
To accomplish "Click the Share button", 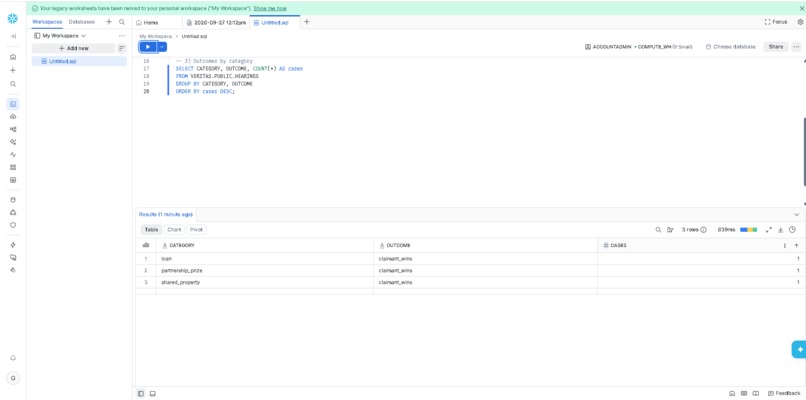I will (776, 47).
